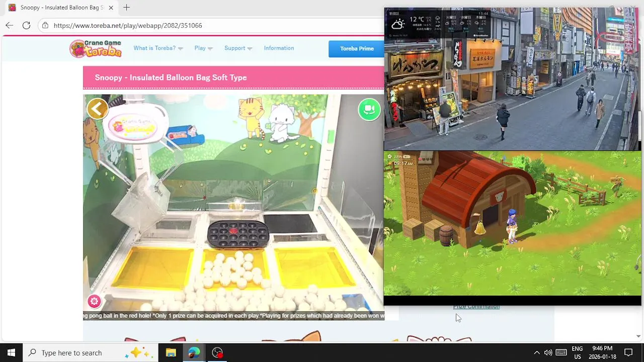Click the Toreba Prime button
644x362 pixels.
pos(356,49)
